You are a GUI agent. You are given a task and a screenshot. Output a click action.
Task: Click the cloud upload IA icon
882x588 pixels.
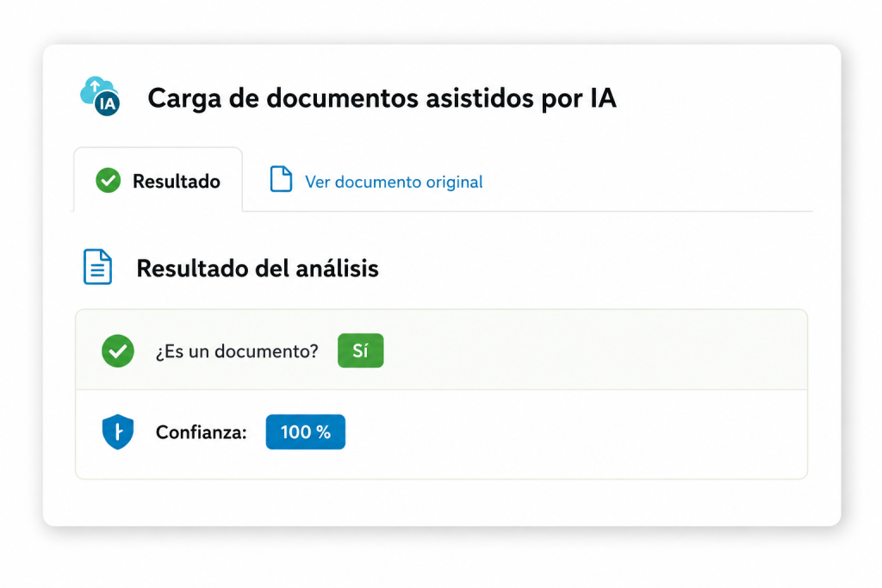pyautogui.click(x=100, y=96)
